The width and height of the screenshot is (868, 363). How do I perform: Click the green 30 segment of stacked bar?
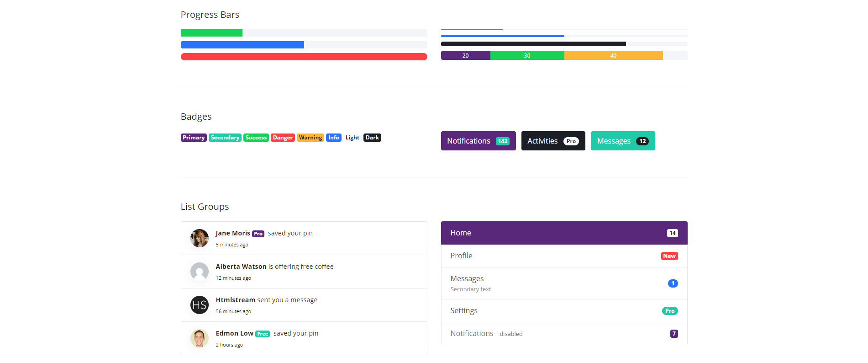tap(527, 55)
